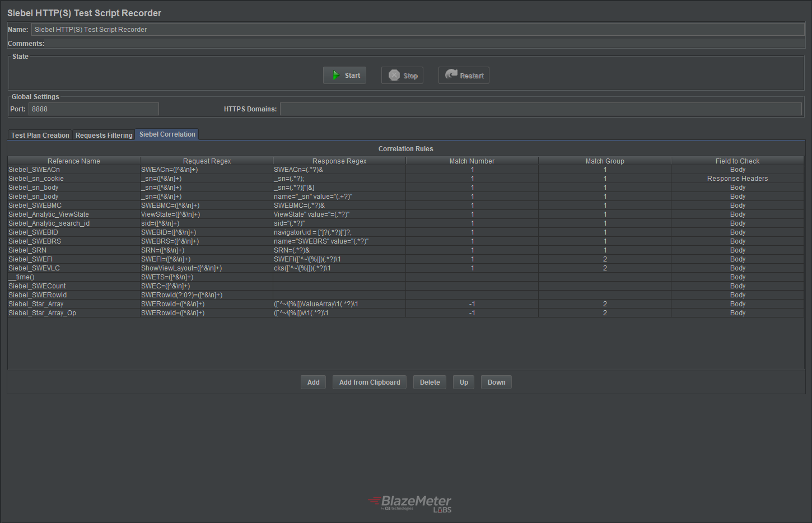Click the Up button

pos(464,382)
